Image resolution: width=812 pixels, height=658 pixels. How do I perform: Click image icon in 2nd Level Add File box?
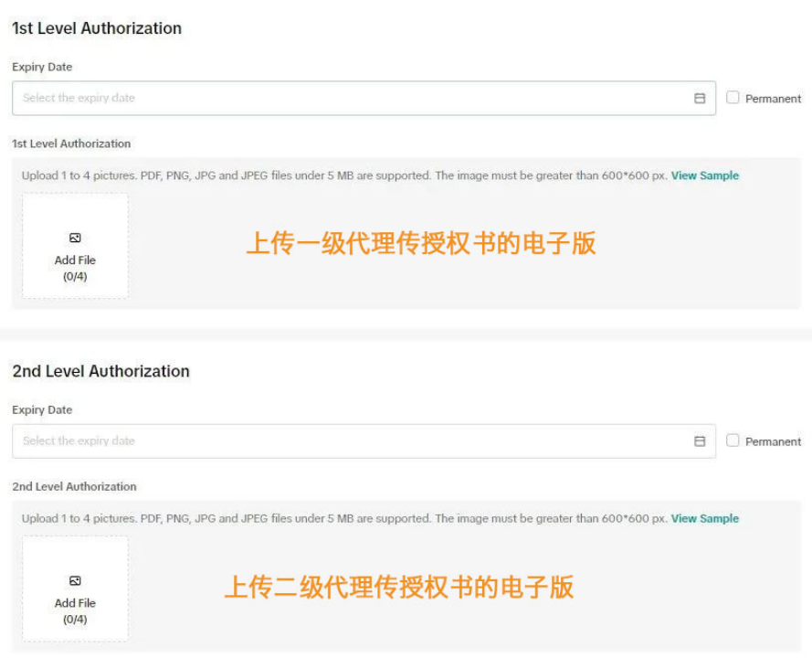pyautogui.click(x=75, y=581)
